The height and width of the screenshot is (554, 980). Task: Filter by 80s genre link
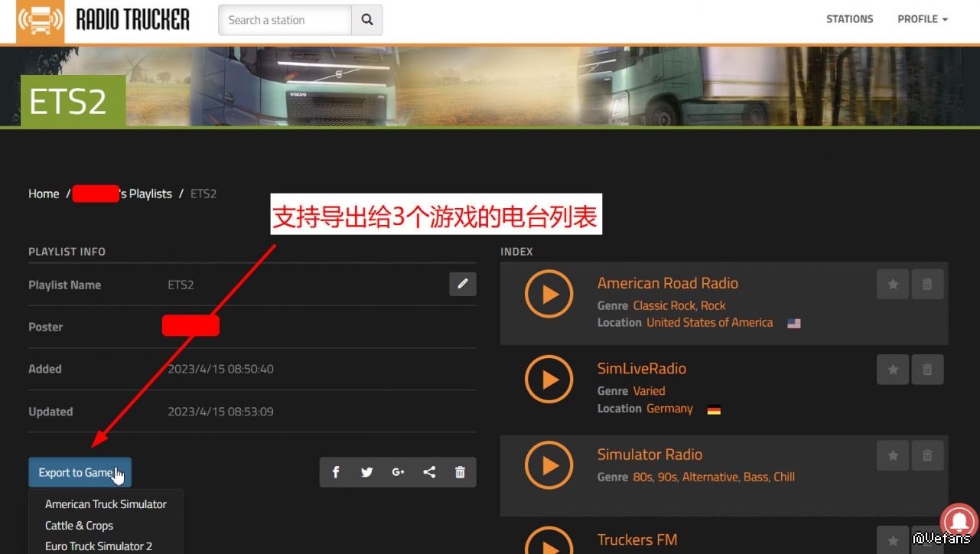[641, 477]
